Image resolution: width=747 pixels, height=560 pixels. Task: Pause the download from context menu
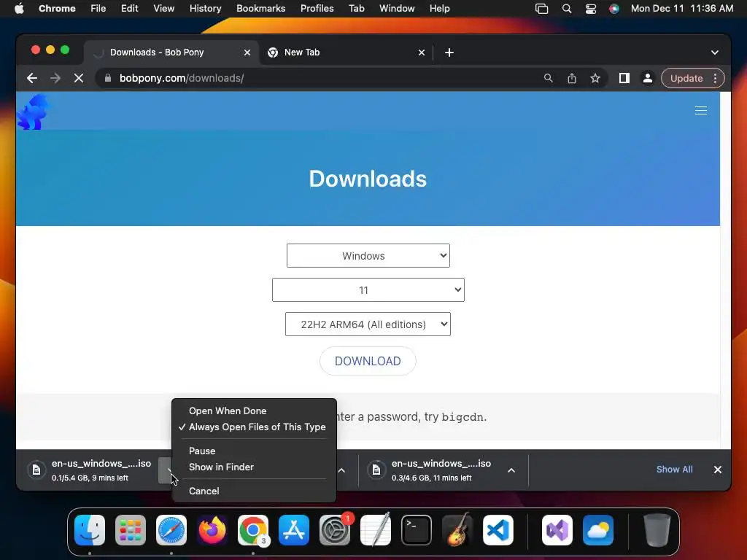(254, 451)
